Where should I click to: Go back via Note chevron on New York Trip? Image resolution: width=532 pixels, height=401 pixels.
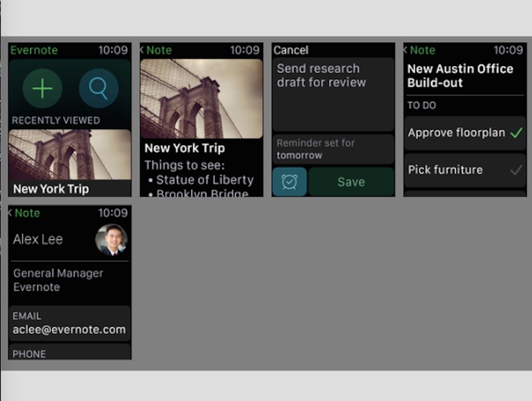(x=156, y=50)
